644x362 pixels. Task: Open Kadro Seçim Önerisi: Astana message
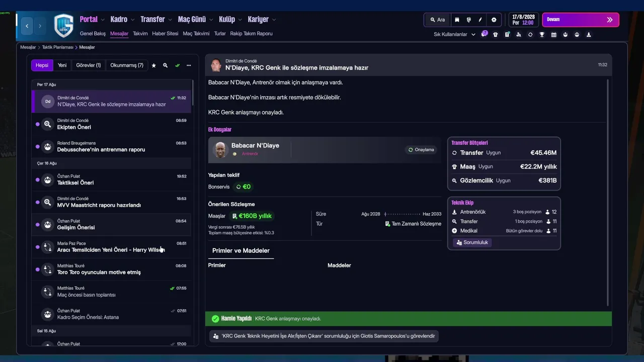[x=111, y=314]
